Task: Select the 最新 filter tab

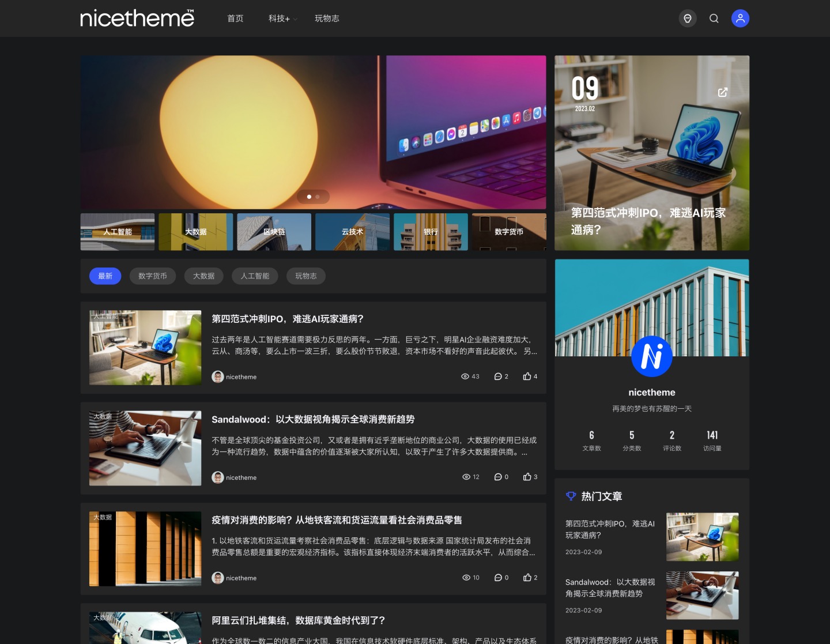Action: click(105, 276)
